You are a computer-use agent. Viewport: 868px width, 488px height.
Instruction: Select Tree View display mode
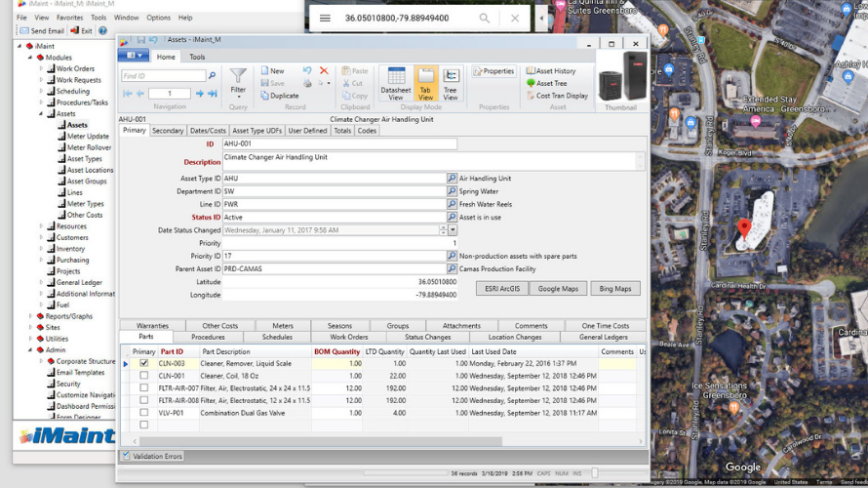tap(451, 84)
